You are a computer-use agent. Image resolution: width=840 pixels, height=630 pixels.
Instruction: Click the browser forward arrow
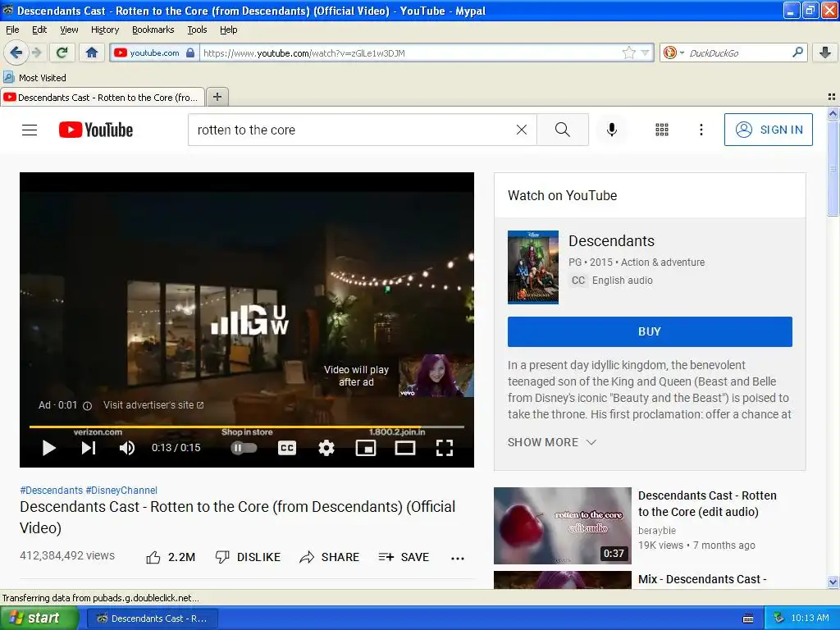point(36,52)
